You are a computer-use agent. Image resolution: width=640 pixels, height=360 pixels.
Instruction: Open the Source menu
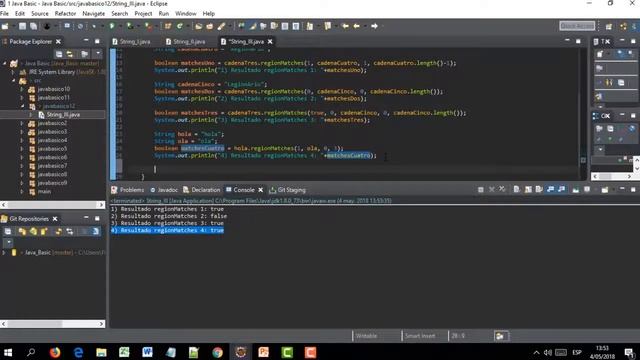pyautogui.click(x=40, y=13)
